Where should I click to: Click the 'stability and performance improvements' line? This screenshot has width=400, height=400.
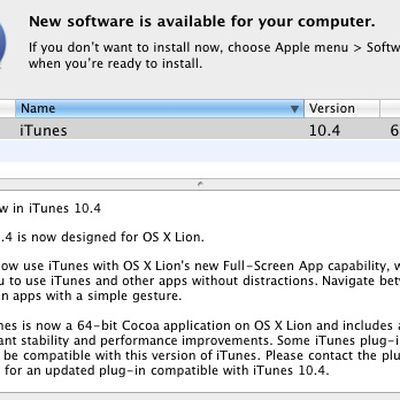coord(200,341)
